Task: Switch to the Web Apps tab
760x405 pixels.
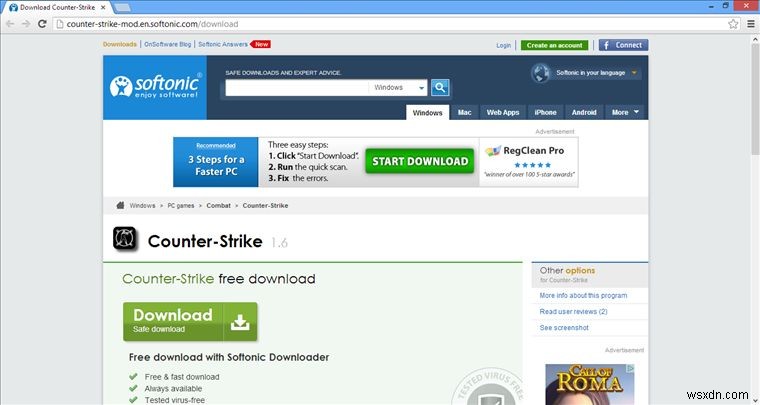Action: tap(503, 112)
